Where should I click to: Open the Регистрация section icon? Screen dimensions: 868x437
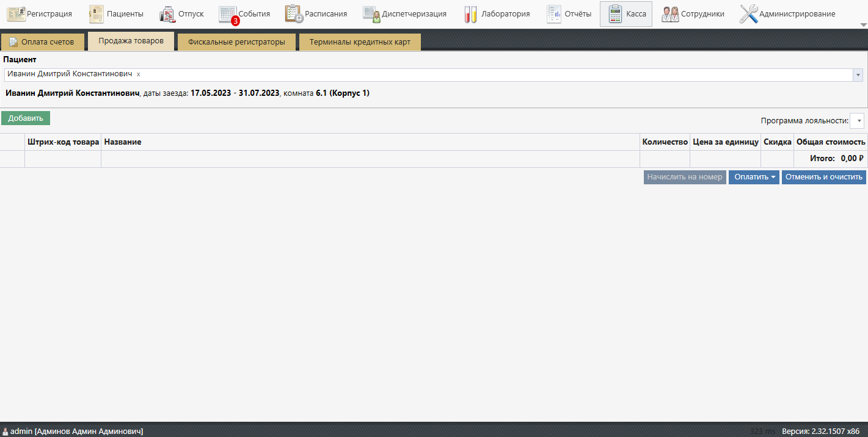click(x=16, y=14)
